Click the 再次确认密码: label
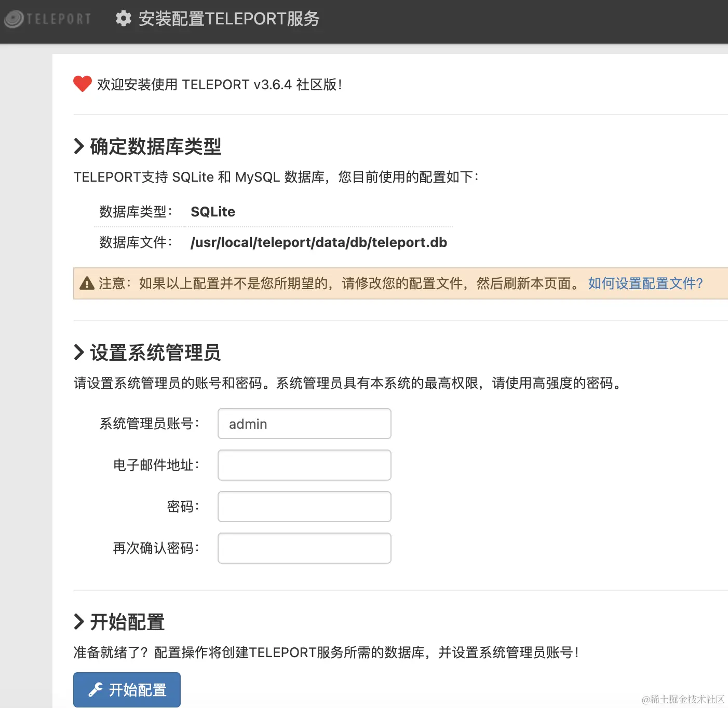The image size is (728, 708). pos(156,548)
